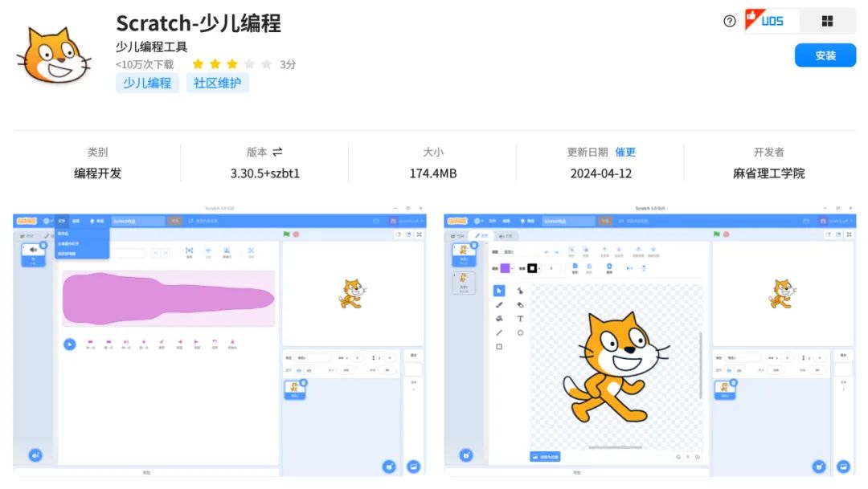The height and width of the screenshot is (489, 868).
Task: Click the 催更 link next to update date
Action: pyautogui.click(x=626, y=152)
